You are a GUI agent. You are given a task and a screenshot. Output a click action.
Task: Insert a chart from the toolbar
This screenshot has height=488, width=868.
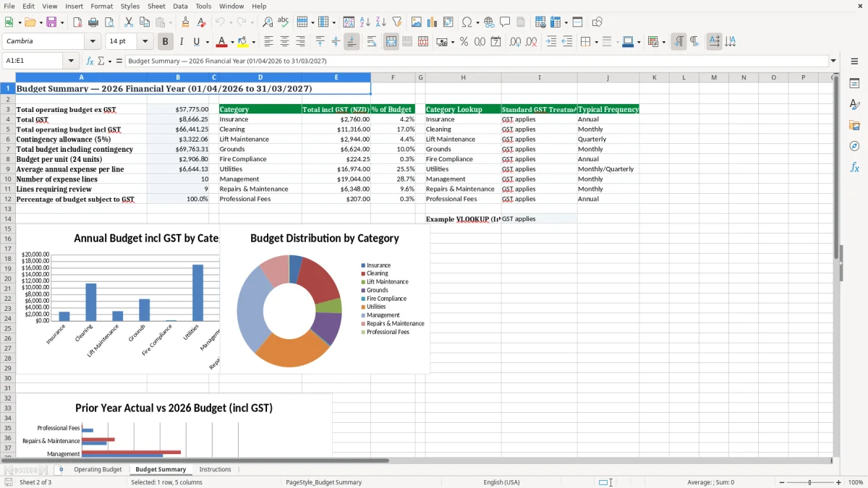(433, 22)
